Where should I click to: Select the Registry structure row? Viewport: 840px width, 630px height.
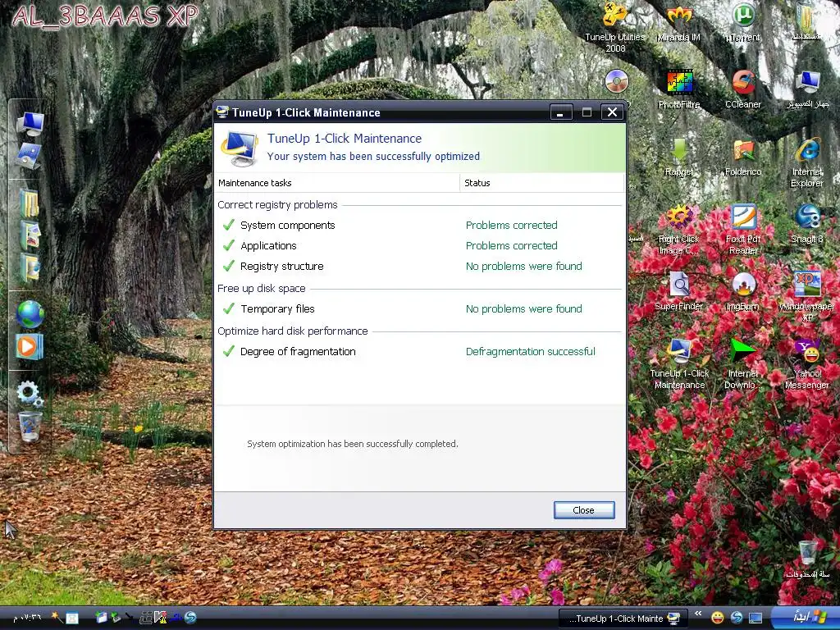[419, 267]
